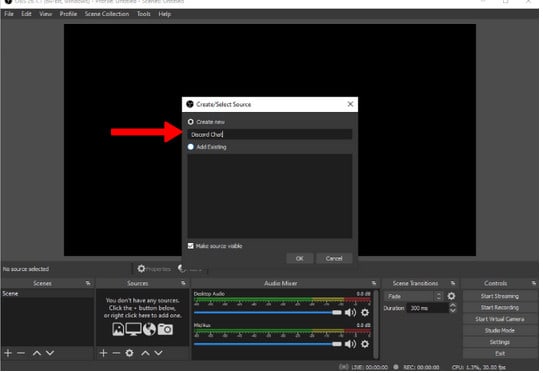Decrease transition duration with down arrow
543x373 pixels.
[452, 311]
